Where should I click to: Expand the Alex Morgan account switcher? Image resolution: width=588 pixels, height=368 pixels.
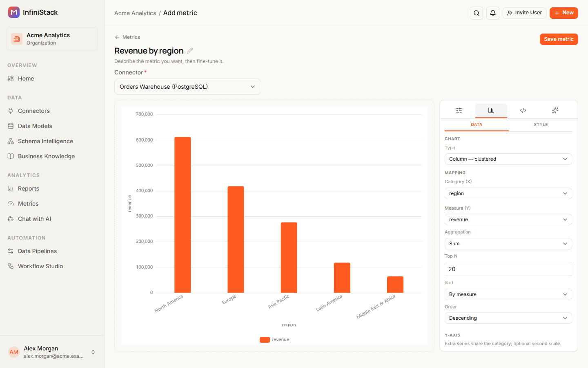(x=93, y=352)
